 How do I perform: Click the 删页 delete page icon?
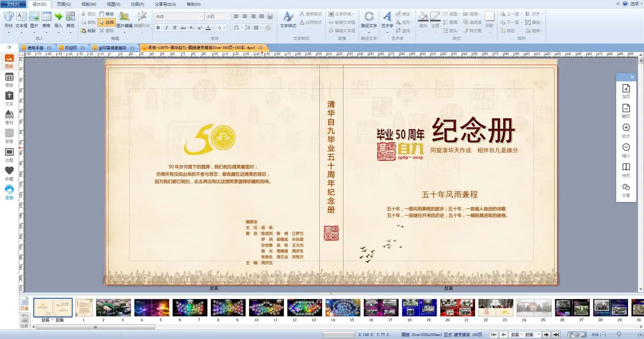[x=626, y=110]
